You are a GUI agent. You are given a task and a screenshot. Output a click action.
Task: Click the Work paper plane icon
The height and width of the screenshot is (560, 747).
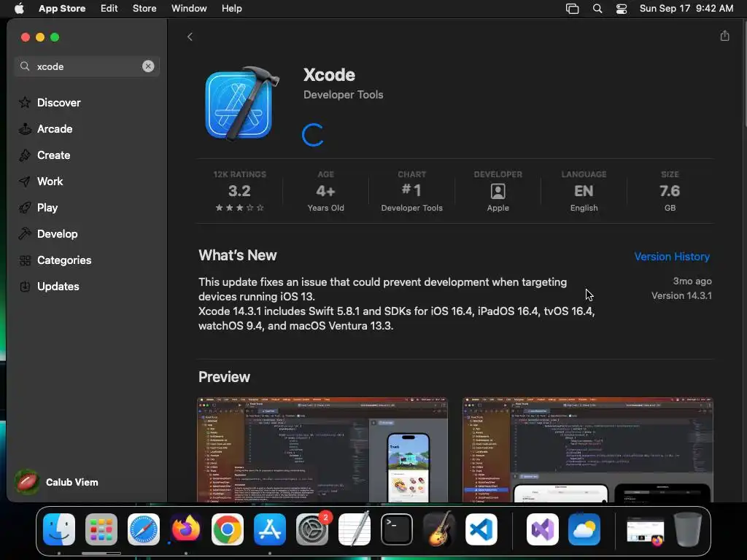click(x=25, y=181)
